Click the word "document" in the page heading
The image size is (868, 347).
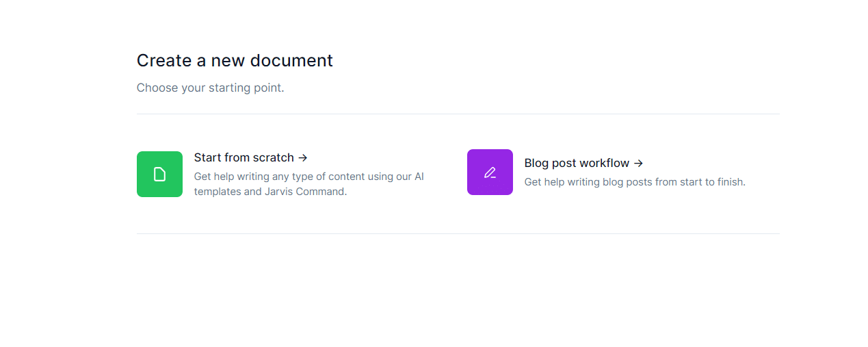[x=291, y=60]
